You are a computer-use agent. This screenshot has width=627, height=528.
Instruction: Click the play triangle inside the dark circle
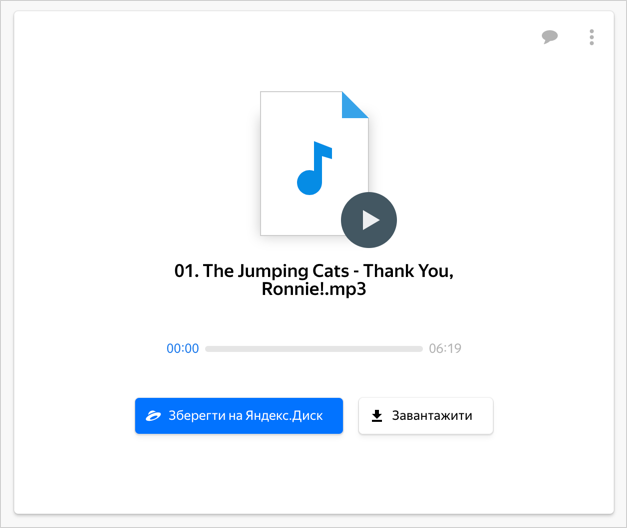[x=371, y=220]
